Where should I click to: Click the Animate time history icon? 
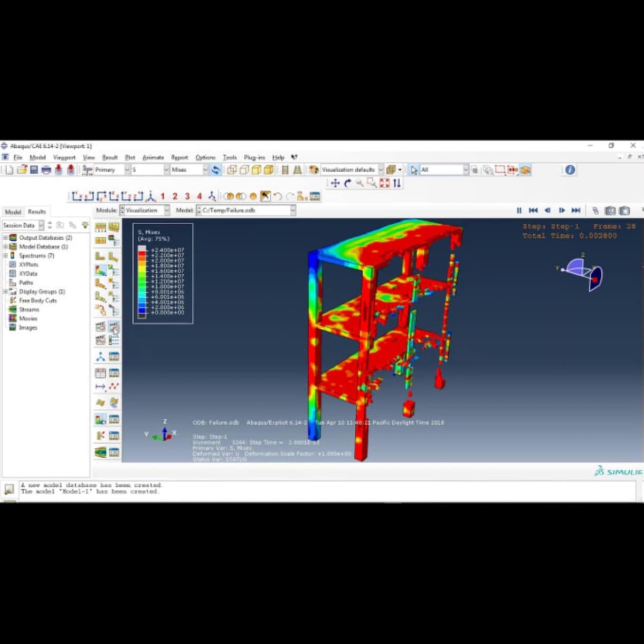tap(113, 327)
